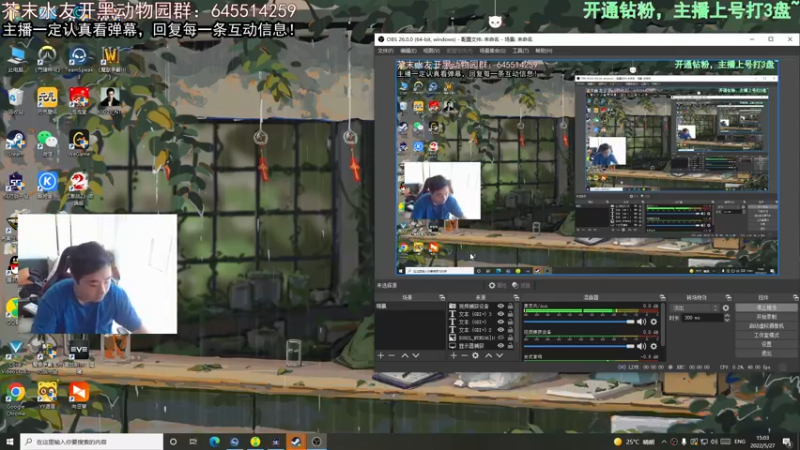
Task: Remove the selected scene with the minus icon
Action: (392, 356)
